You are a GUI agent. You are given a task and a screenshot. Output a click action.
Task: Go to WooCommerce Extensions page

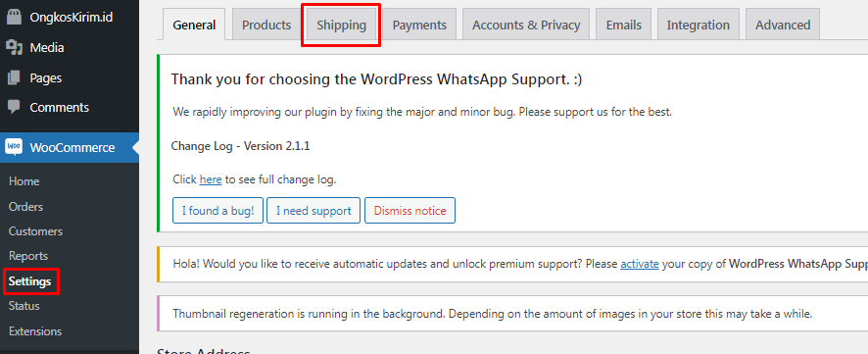tap(35, 331)
